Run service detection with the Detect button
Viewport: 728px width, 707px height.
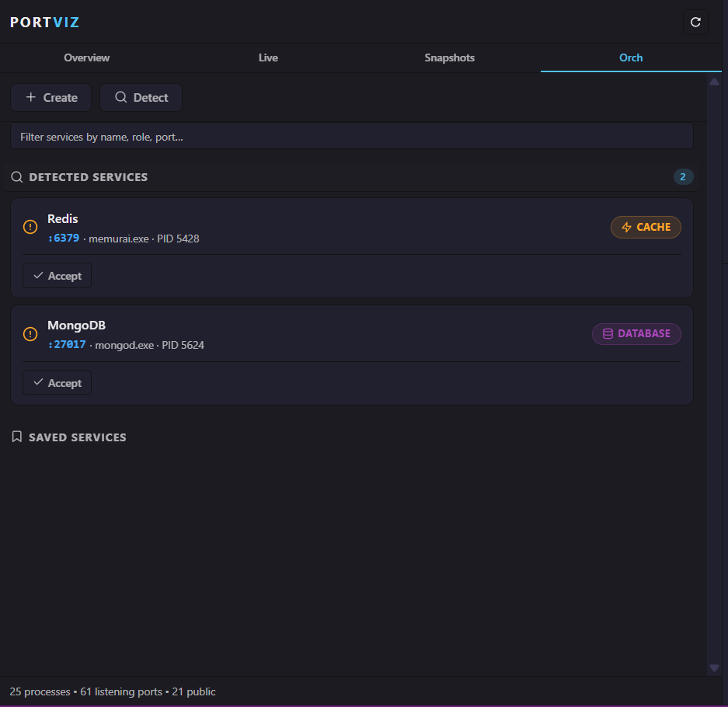[141, 97]
